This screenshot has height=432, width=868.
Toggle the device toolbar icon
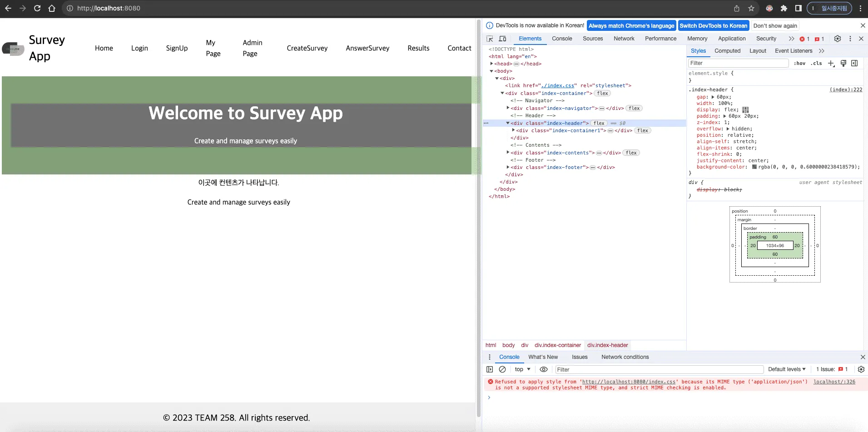502,39
